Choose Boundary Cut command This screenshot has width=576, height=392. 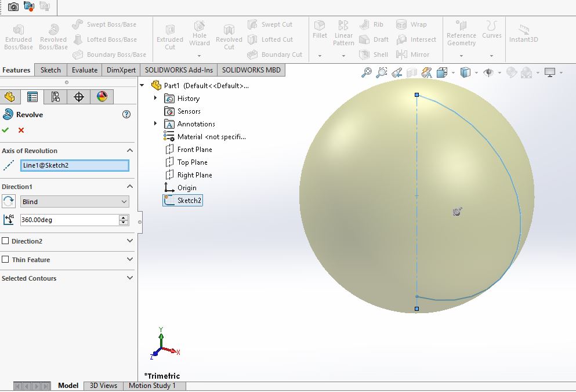click(x=274, y=55)
